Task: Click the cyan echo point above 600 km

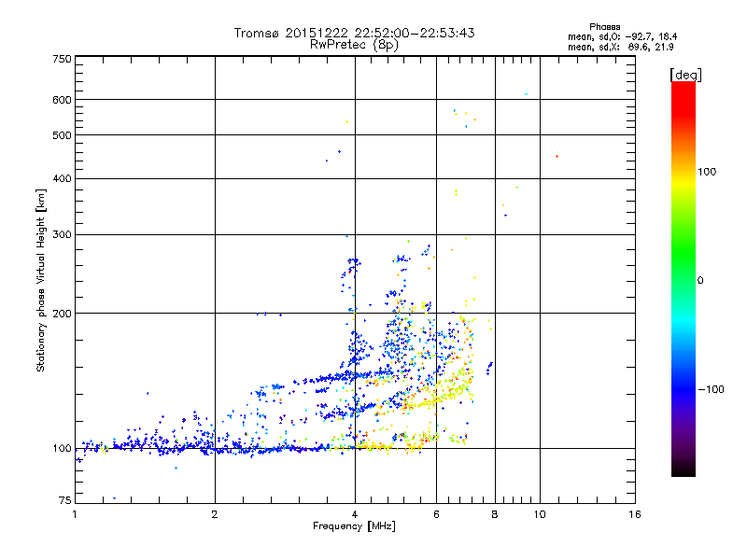Action: (x=526, y=94)
